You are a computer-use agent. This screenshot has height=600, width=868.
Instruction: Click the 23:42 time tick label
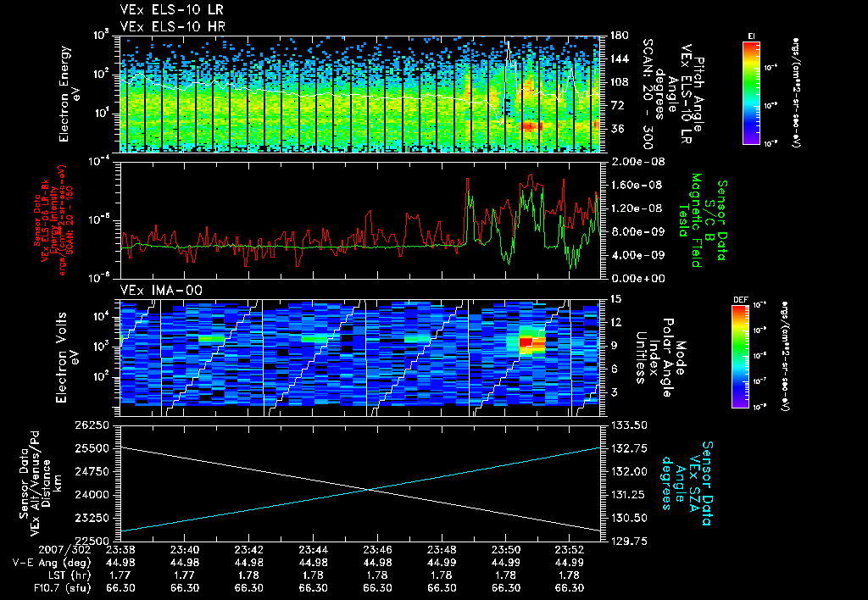coord(248,550)
